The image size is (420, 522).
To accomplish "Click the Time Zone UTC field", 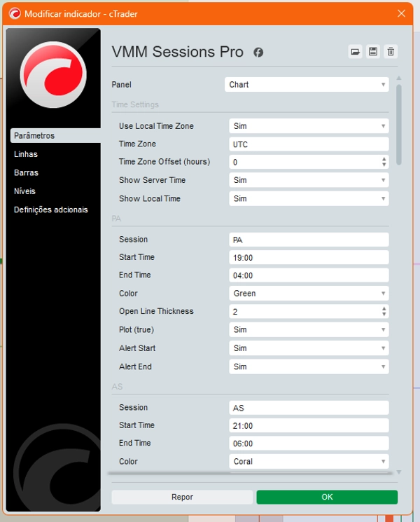I will 309,144.
